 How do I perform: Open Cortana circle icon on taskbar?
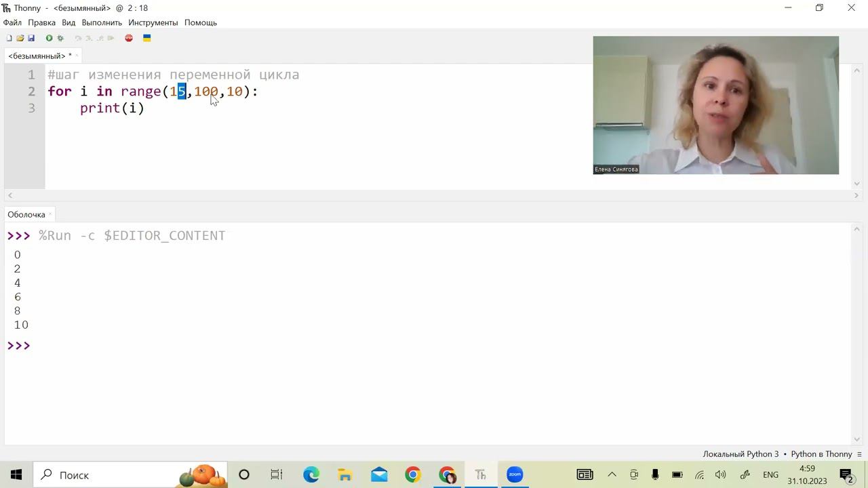[x=244, y=474]
